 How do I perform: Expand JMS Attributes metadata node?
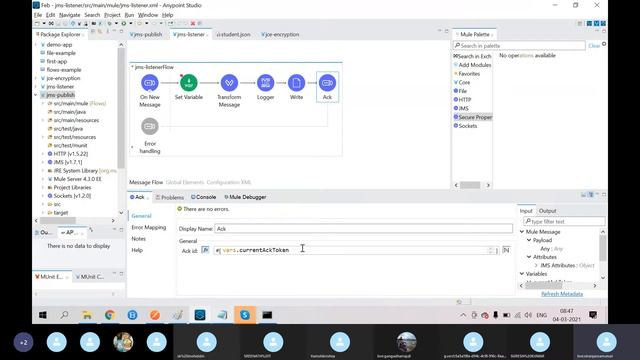pos(536,265)
